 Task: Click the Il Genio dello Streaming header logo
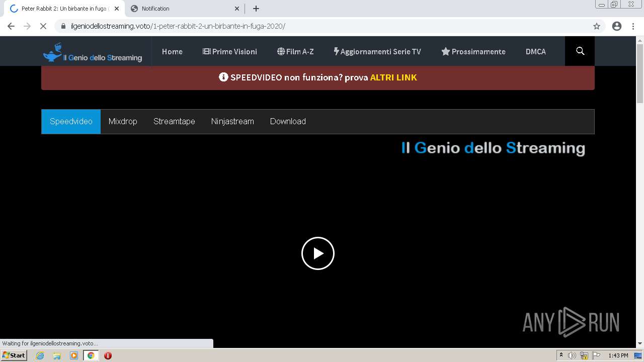tap(93, 52)
